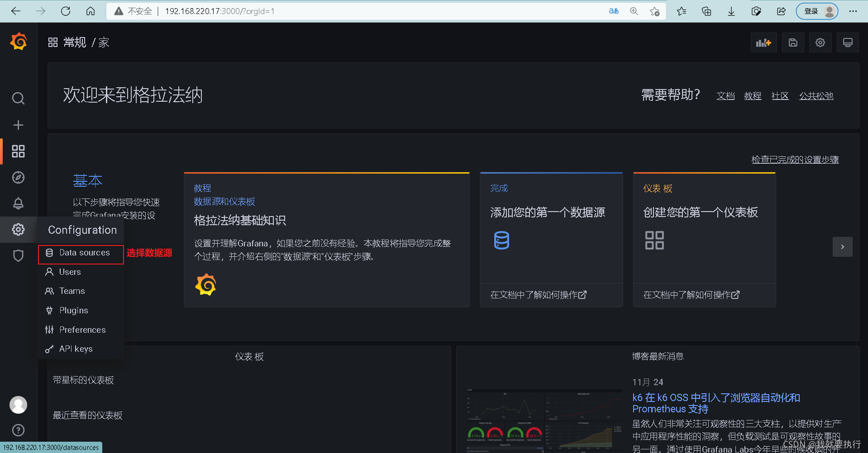
Task: Open the 教程 help link
Action: pyautogui.click(x=753, y=96)
